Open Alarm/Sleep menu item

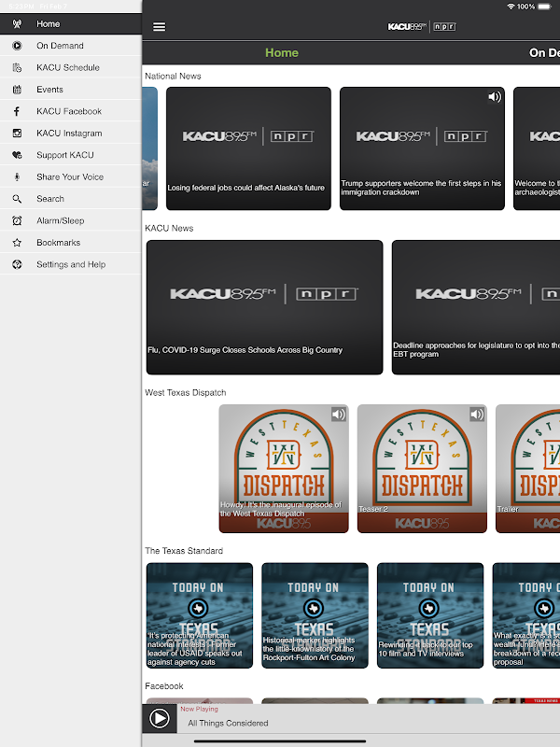[71, 221]
